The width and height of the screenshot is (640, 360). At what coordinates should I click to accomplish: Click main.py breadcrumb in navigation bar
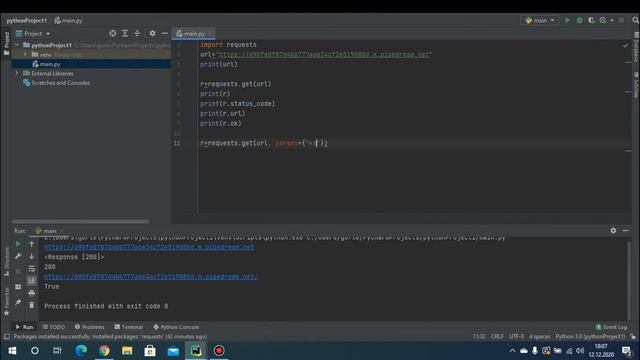(x=69, y=20)
